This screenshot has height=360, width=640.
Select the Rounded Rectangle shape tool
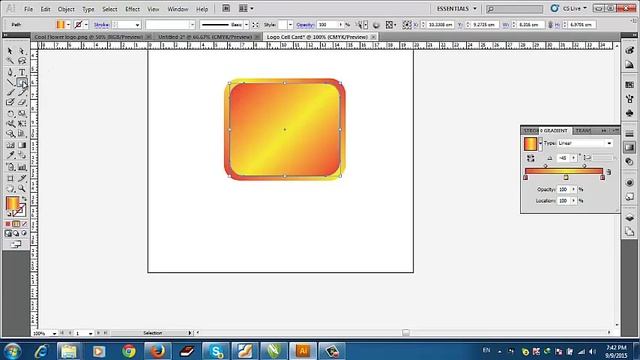tap(22, 83)
